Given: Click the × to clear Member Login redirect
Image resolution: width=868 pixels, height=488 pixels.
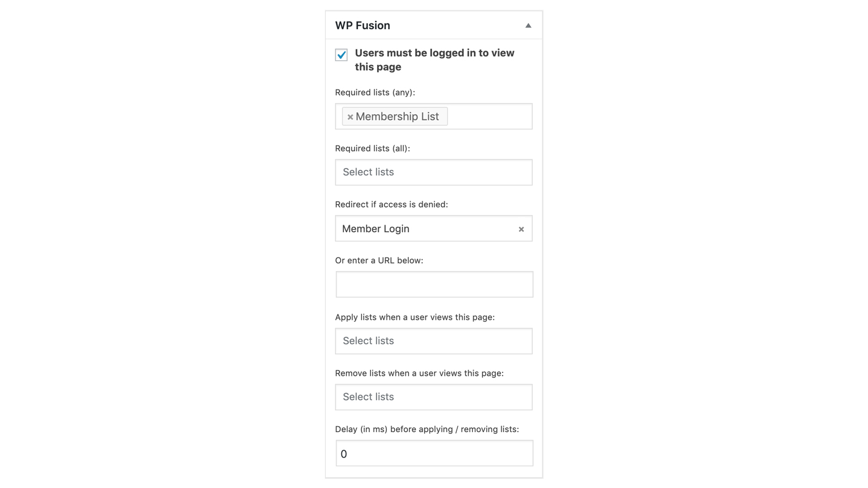Looking at the screenshot, I should (x=521, y=229).
